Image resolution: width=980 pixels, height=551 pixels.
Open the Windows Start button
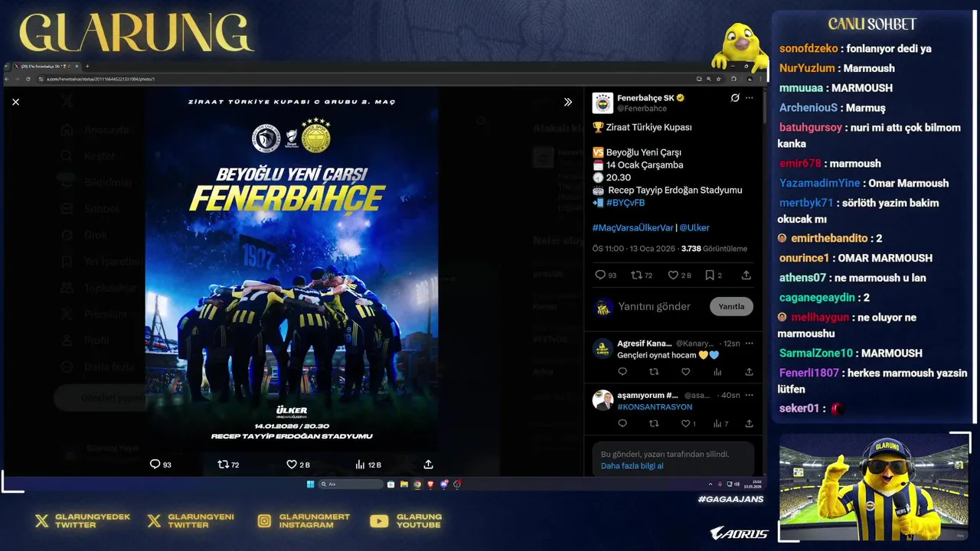click(x=310, y=484)
